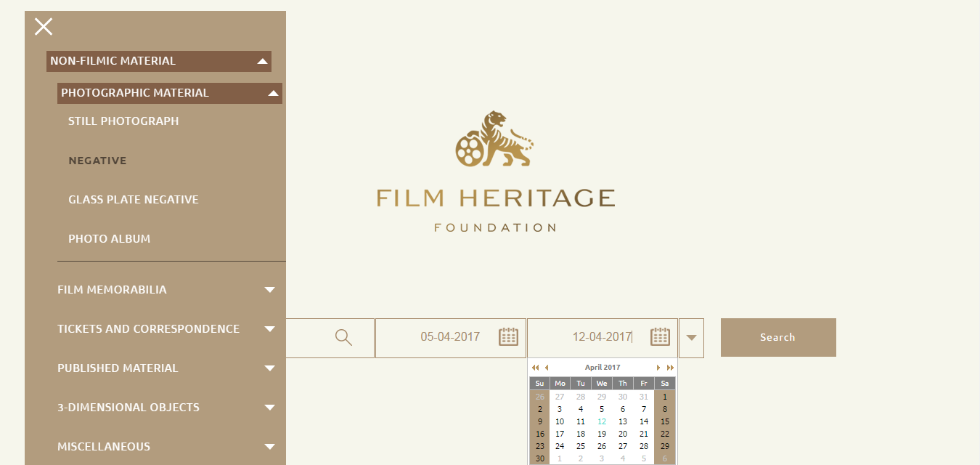
Task: Select Saturday April 8 in calendar
Action: pyautogui.click(x=665, y=409)
